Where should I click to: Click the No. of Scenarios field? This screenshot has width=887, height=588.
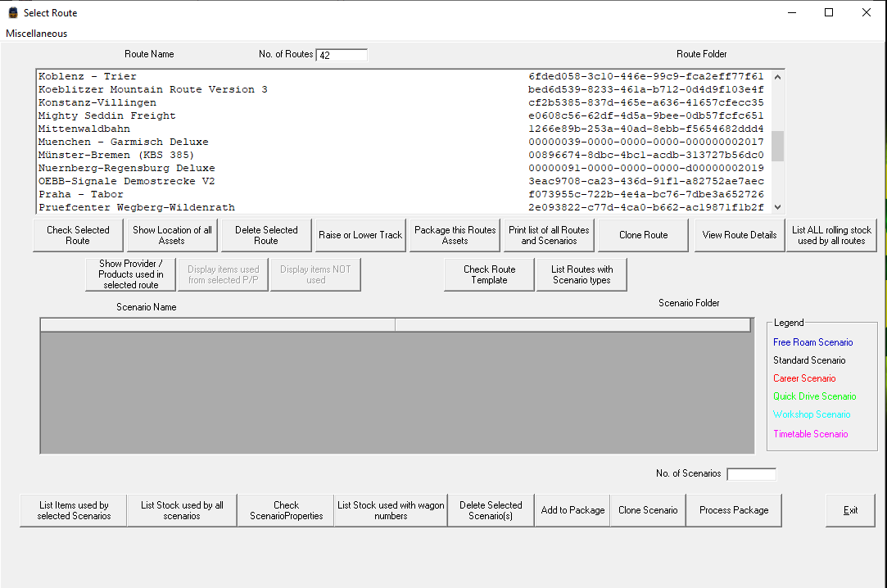pyautogui.click(x=750, y=474)
